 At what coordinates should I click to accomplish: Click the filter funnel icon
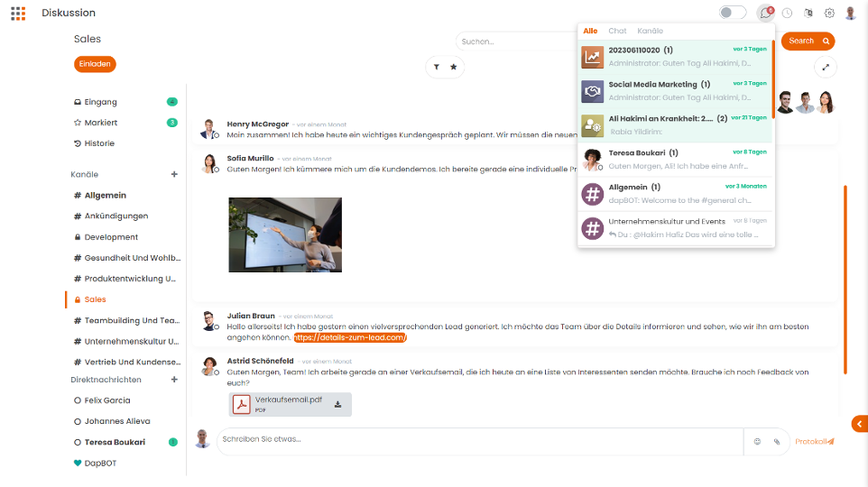tap(437, 67)
